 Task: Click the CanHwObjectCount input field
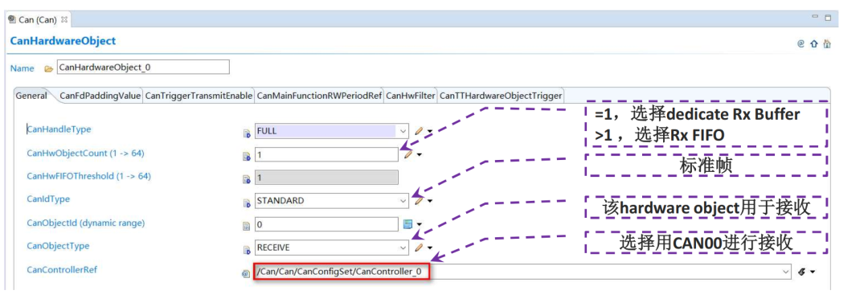point(326,154)
